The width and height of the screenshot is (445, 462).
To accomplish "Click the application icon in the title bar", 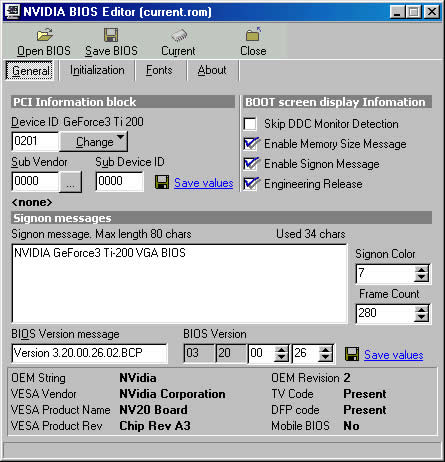I will [12, 12].
